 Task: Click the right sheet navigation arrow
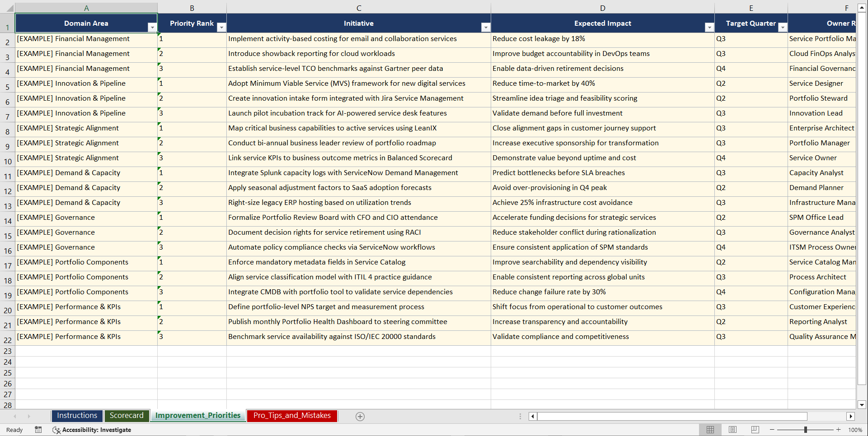[29, 416]
